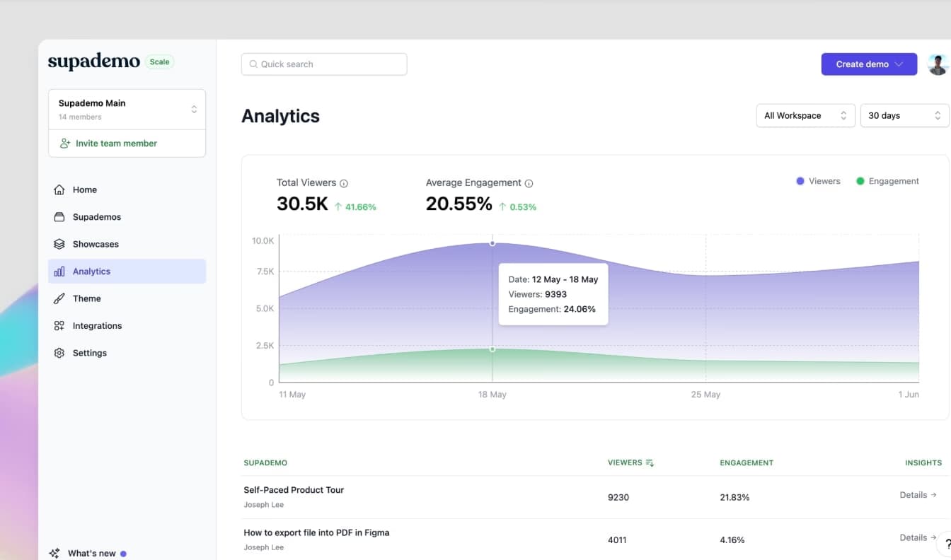The height and width of the screenshot is (560, 951).
Task: Toggle the Viewers series in the chart legend
Action: pos(818,181)
